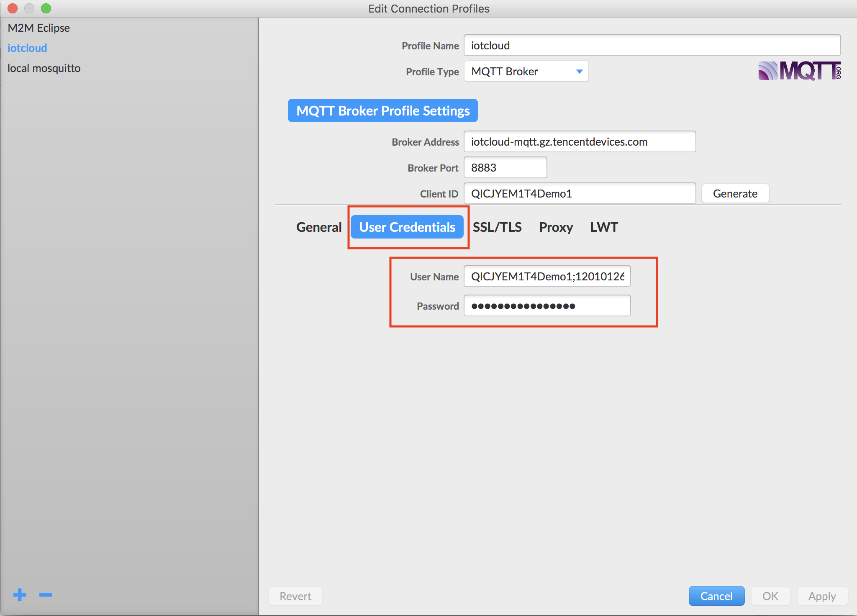Delete the selected profile using minus icon

pos(46,595)
